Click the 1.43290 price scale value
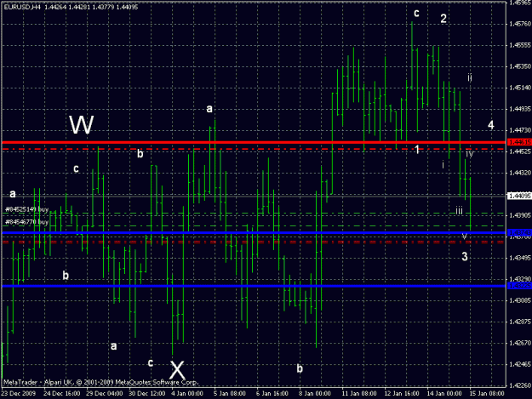Image resolution: width=532 pixels, height=399 pixels. [520, 279]
